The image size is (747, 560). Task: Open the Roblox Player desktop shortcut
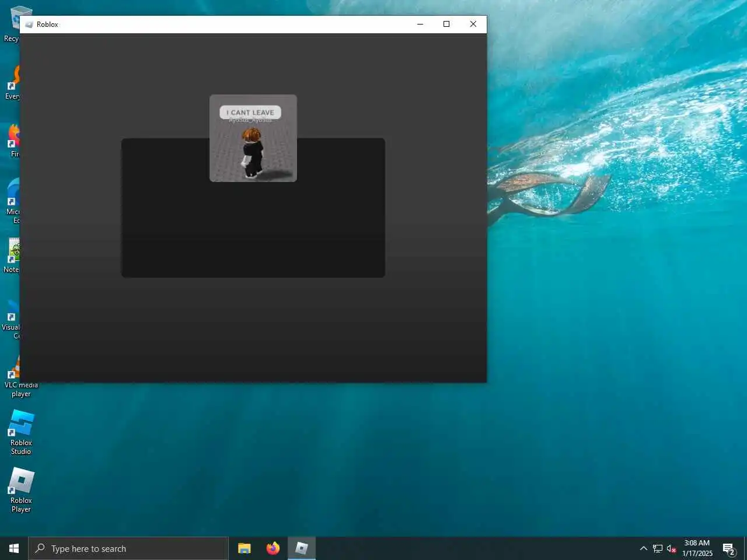pyautogui.click(x=21, y=490)
